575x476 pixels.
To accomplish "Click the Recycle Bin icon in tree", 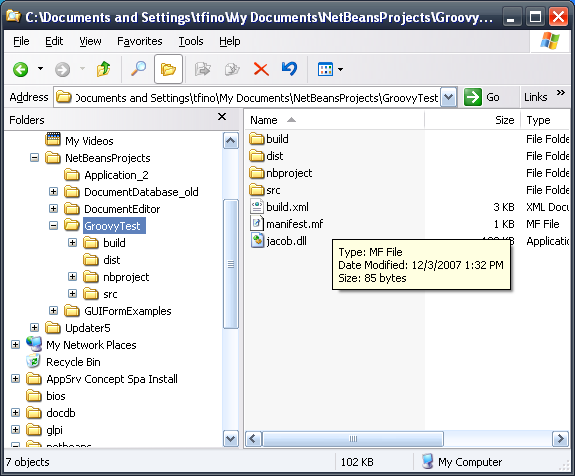I will tap(34, 361).
